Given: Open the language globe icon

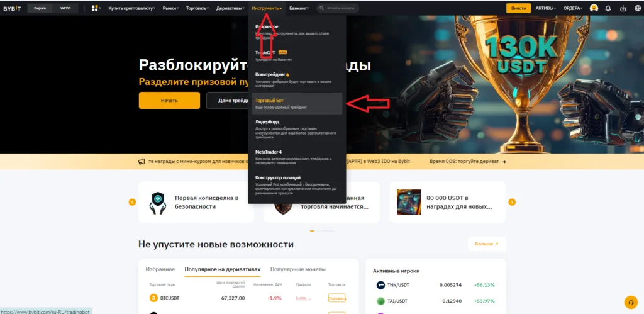Looking at the screenshot, I should tap(636, 8).
